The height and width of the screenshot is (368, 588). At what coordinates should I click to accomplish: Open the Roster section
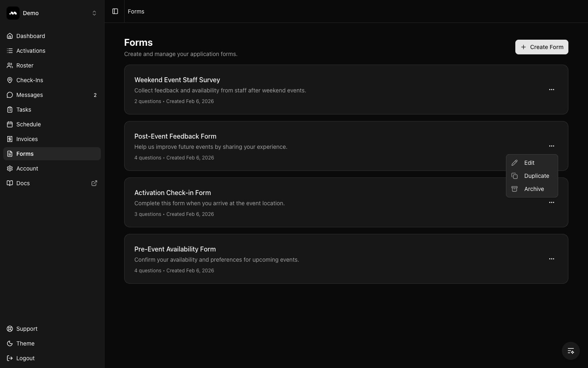[25, 65]
